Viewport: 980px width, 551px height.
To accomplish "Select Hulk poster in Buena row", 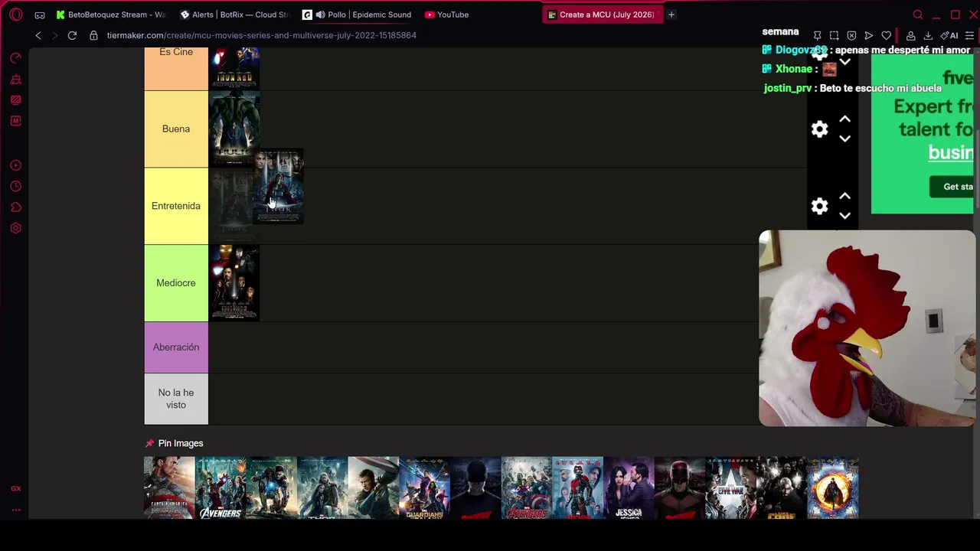I will (x=234, y=129).
